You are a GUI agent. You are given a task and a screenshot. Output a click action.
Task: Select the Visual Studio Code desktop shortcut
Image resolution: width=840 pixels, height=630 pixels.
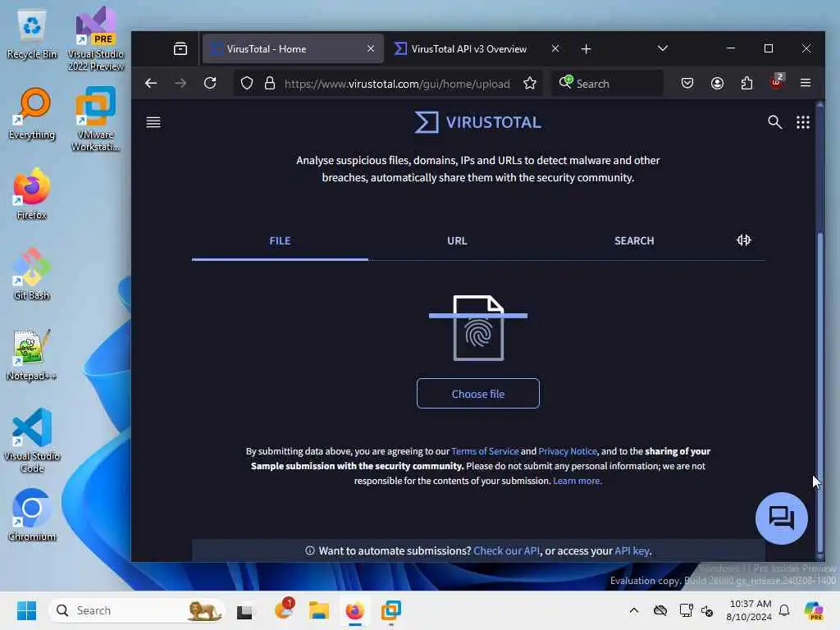[x=32, y=441]
